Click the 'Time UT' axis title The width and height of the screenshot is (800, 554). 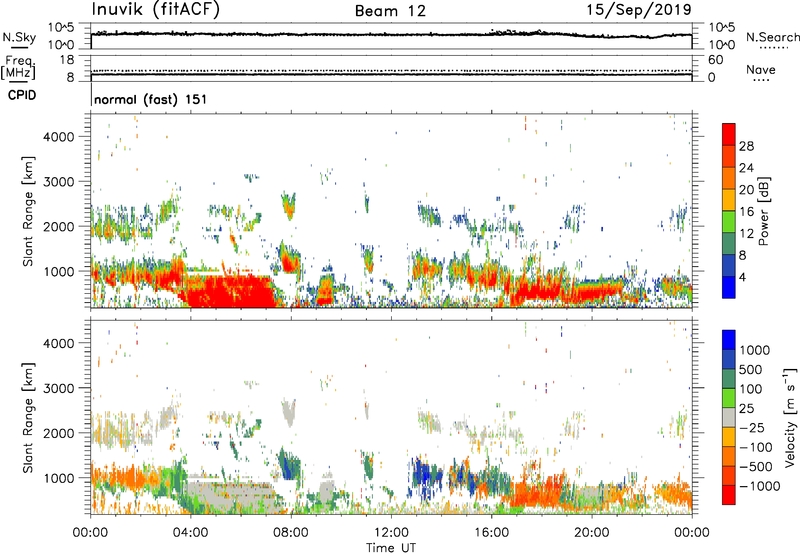tap(391, 547)
